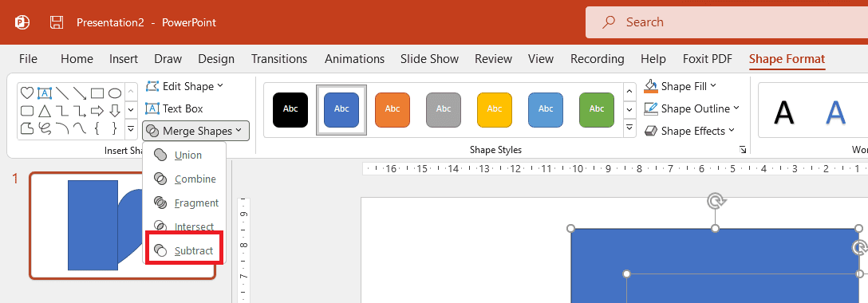868x303 pixels.
Task: Select the Oval shape in gallery
Action: [115, 92]
